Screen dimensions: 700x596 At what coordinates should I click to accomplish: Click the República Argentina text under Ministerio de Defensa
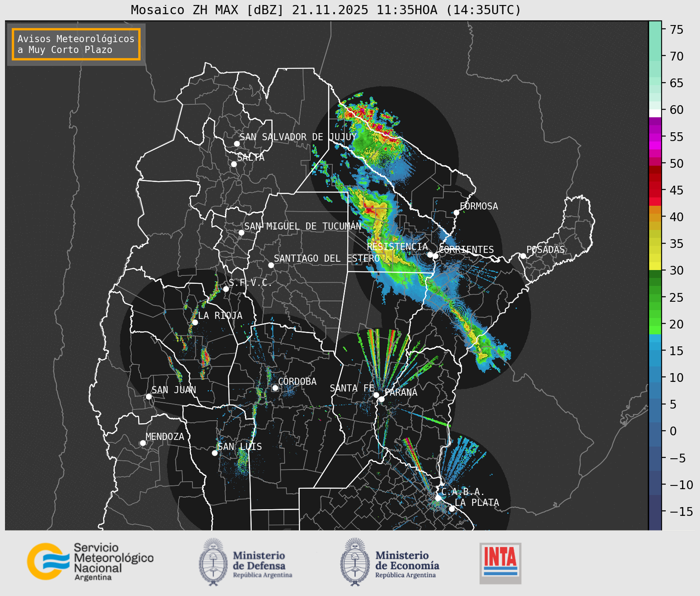click(263, 575)
